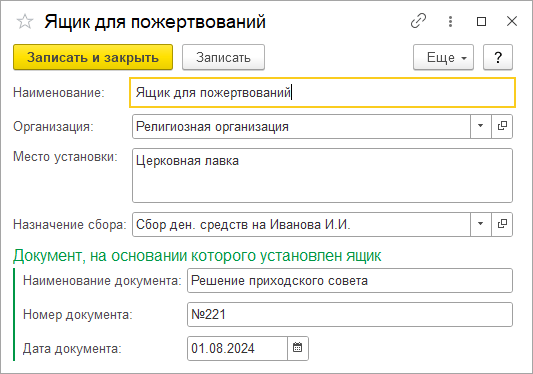The width and height of the screenshot is (533, 374).
Task: Open the Назначение сбора item with the open icon
Action: (x=502, y=224)
